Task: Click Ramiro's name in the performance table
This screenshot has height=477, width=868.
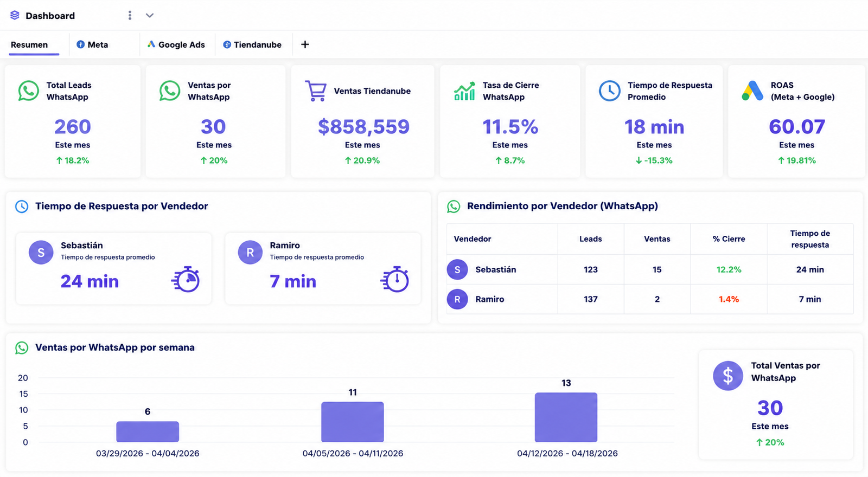Action: [490, 299]
